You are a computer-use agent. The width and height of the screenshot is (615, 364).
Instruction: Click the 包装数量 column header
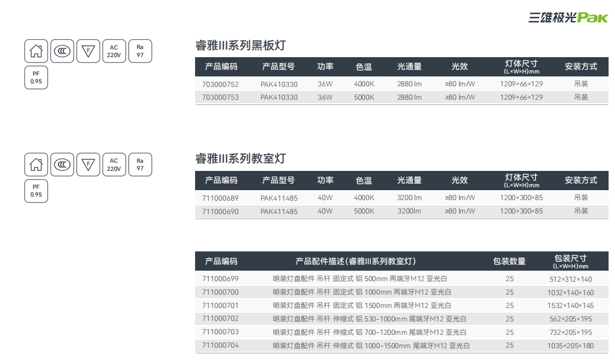tap(509, 261)
